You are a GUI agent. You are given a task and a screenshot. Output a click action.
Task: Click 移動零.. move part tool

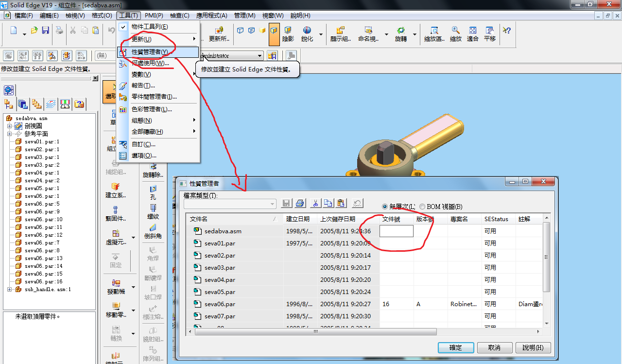point(115,309)
